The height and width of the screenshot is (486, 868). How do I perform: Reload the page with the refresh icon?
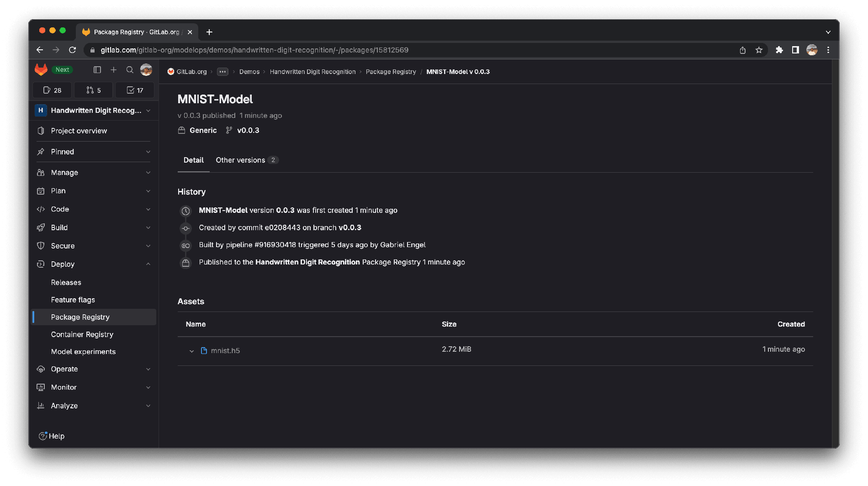pyautogui.click(x=72, y=50)
